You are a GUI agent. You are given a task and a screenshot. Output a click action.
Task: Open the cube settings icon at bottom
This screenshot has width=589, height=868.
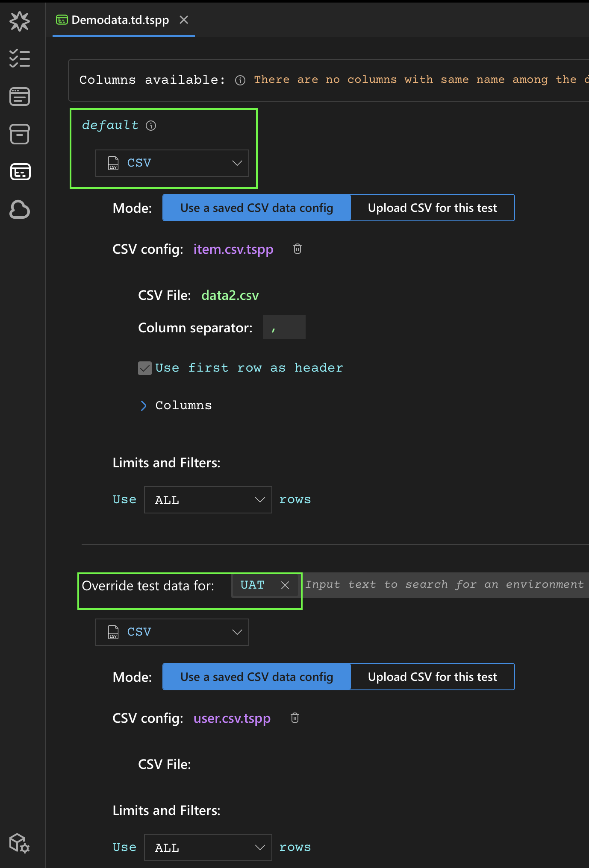20,843
